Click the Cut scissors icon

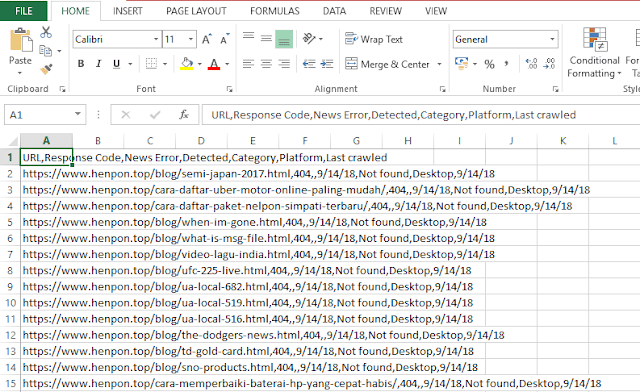tap(46, 32)
